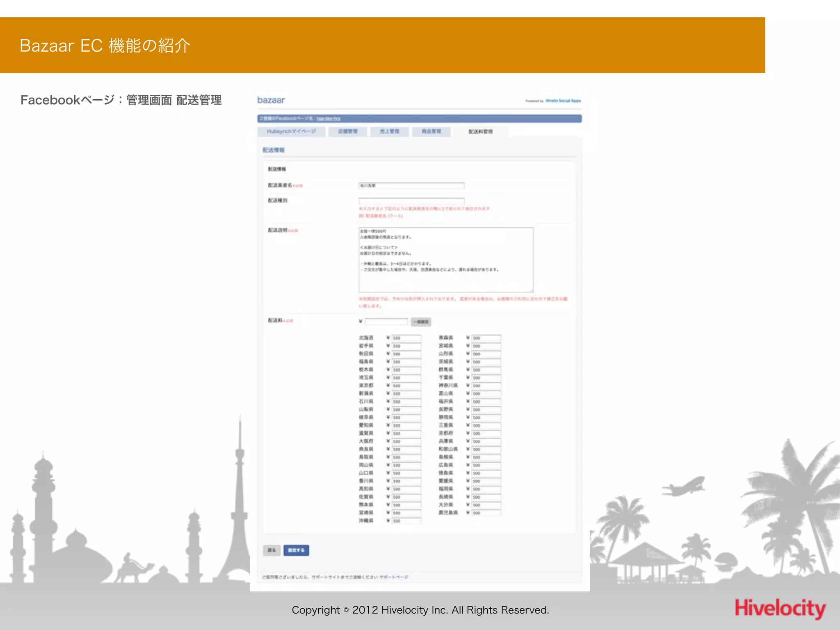
Task: Click the 広島県 shipping fee field
Action: coord(486,465)
